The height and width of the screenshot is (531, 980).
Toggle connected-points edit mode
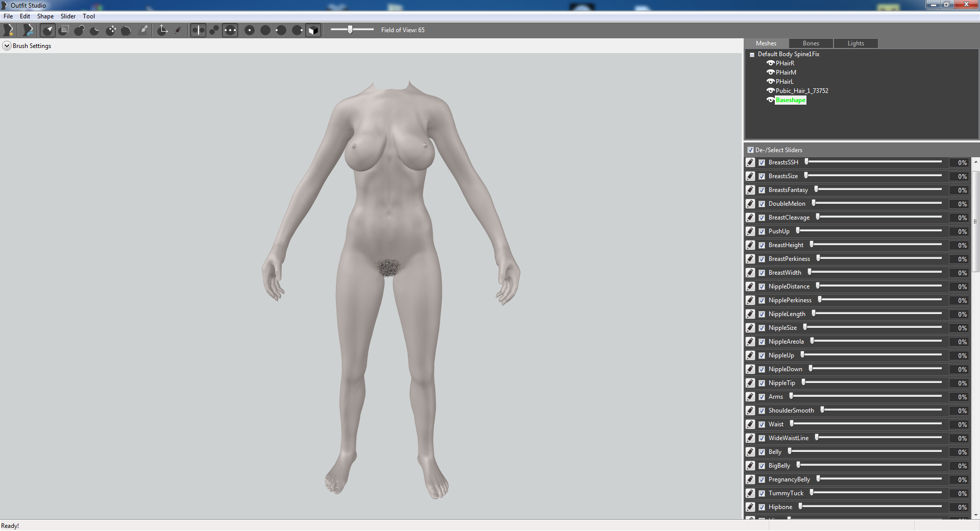(x=214, y=30)
